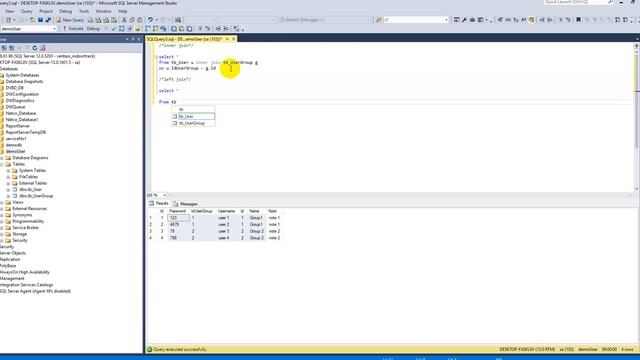
Task: Select the ReportServer database node
Action: click(x=18, y=126)
